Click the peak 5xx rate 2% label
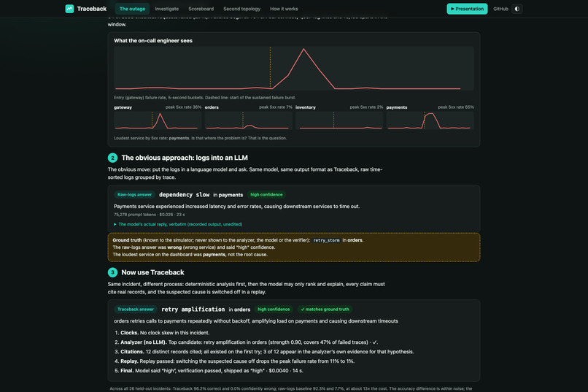The width and height of the screenshot is (588, 392). tap(366, 107)
